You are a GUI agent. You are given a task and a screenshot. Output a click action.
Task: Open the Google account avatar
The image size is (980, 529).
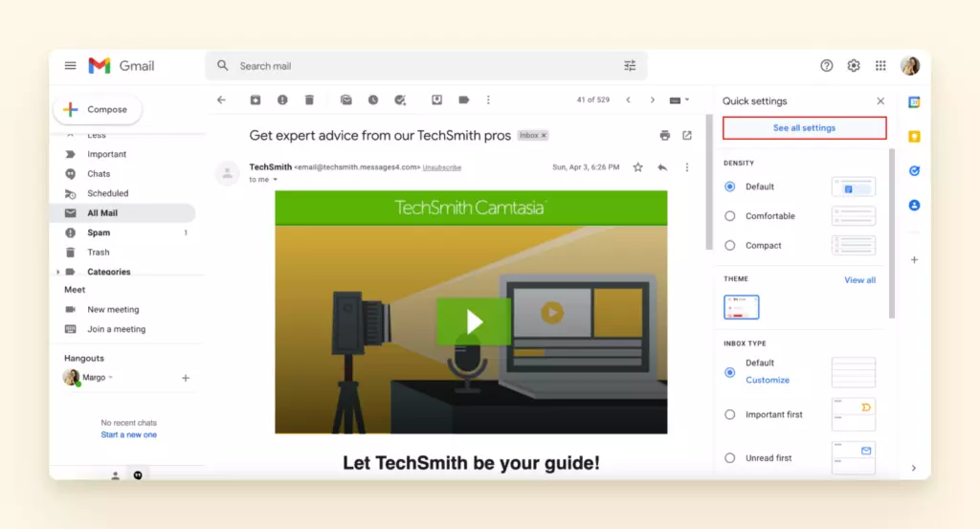point(910,65)
